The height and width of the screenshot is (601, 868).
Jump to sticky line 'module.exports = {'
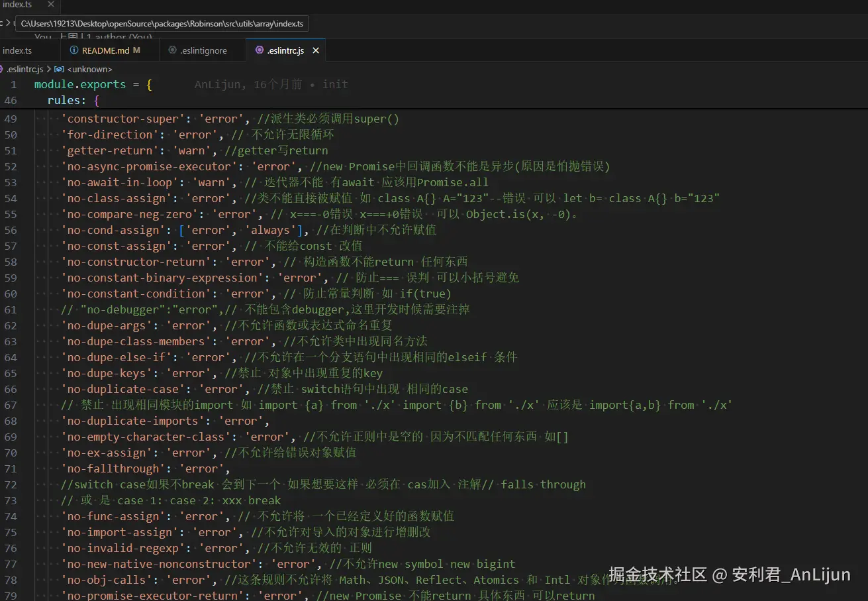click(93, 84)
